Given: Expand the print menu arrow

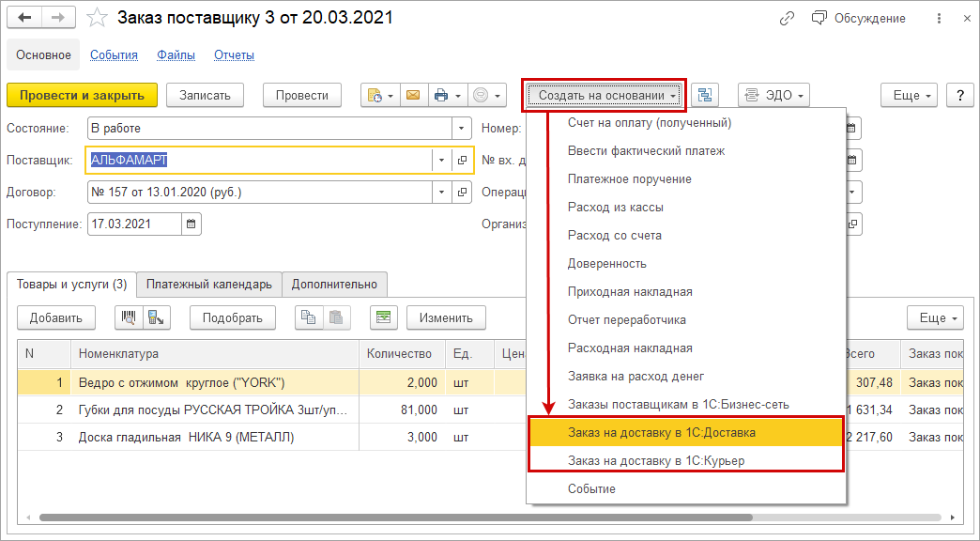Looking at the screenshot, I should coord(458,97).
